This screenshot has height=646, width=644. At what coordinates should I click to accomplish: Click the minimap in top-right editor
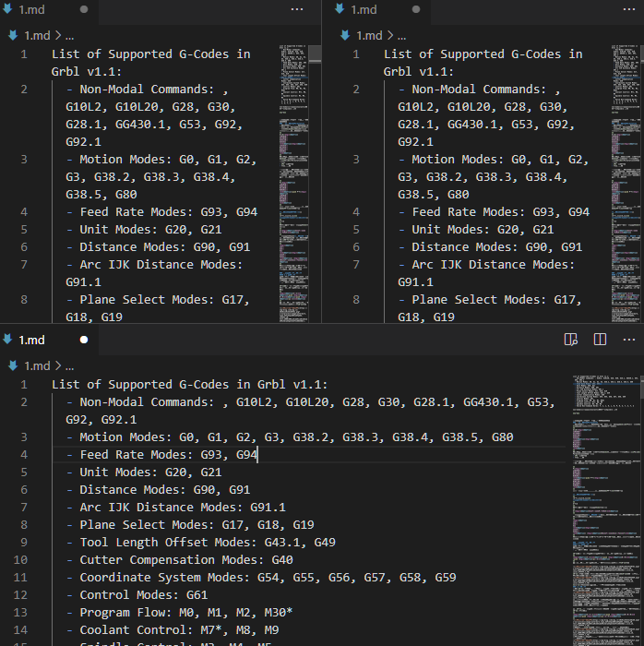(x=626, y=184)
